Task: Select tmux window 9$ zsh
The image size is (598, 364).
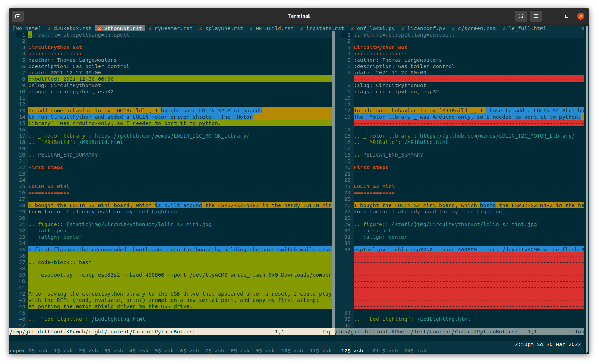Action: (265, 351)
